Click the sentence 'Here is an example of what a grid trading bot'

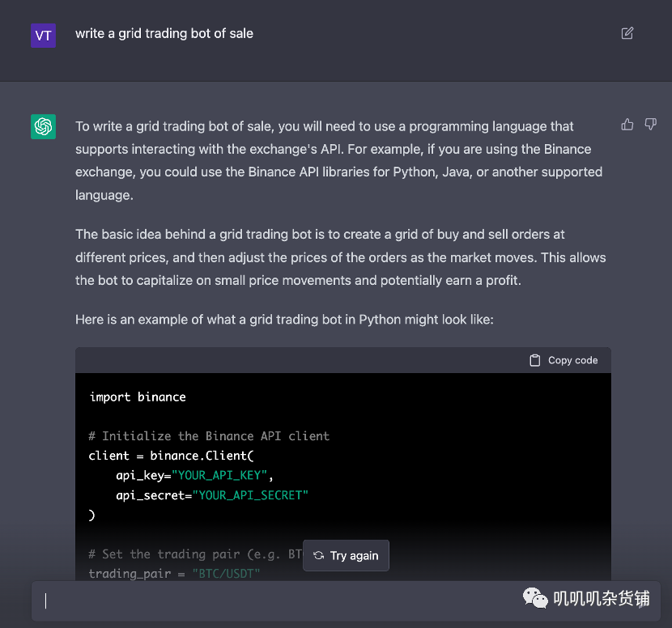[284, 320]
